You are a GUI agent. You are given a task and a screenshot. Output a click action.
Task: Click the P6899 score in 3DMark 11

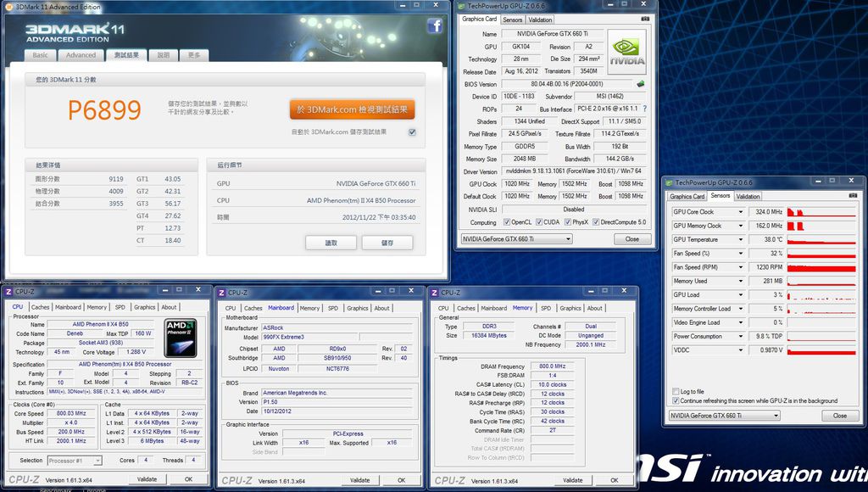(x=104, y=109)
